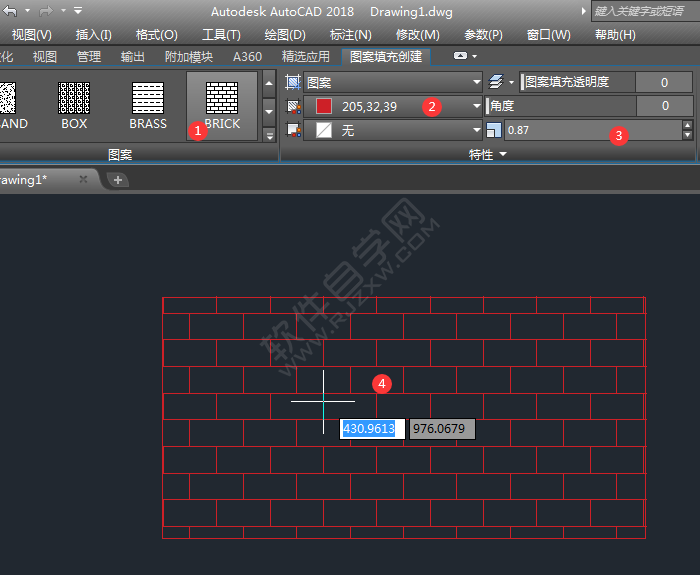Open the 标注(N) menu
This screenshot has width=700, height=575.
(350, 35)
